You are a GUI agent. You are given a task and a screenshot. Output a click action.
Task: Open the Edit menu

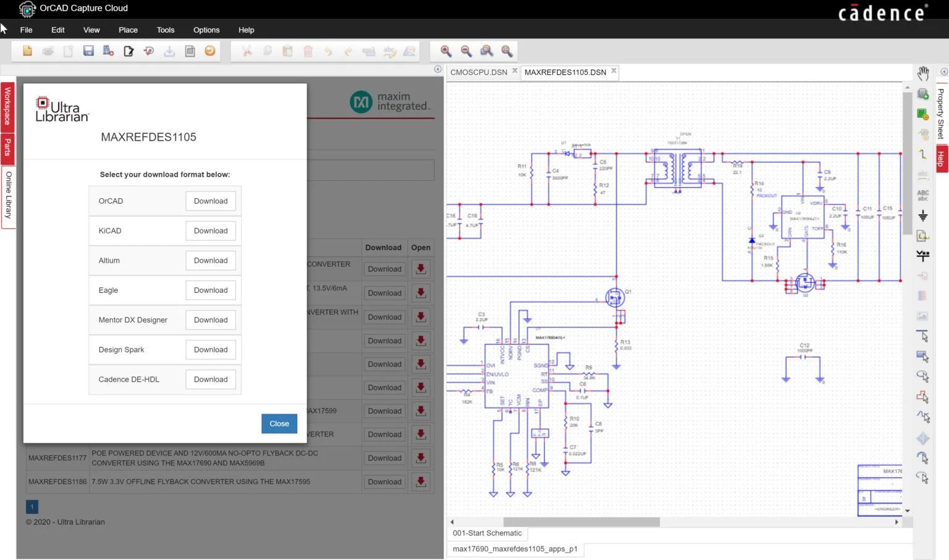[58, 30]
